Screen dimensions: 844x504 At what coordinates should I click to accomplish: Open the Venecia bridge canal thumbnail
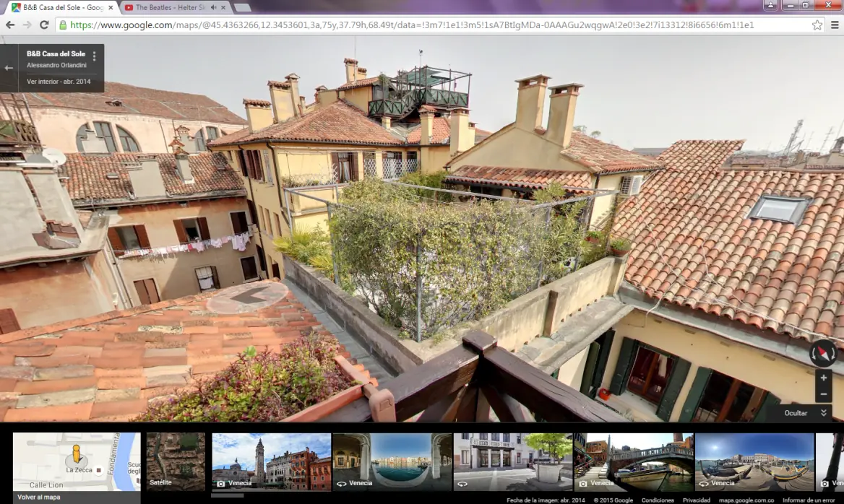coord(634,461)
